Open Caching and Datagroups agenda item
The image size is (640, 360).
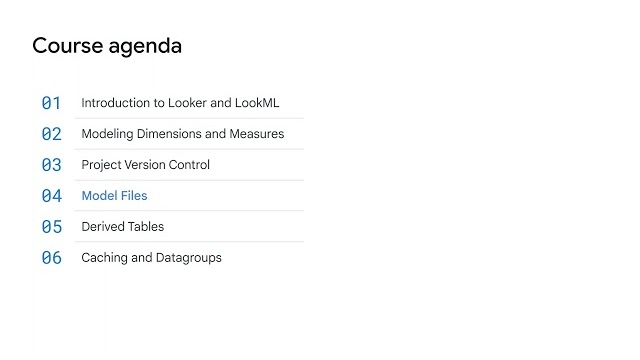coord(151,258)
